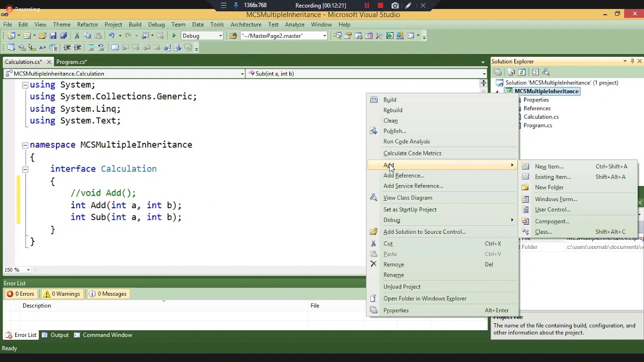Click View Class Diagram icon in Solution Explorer toolbar

coord(546,72)
